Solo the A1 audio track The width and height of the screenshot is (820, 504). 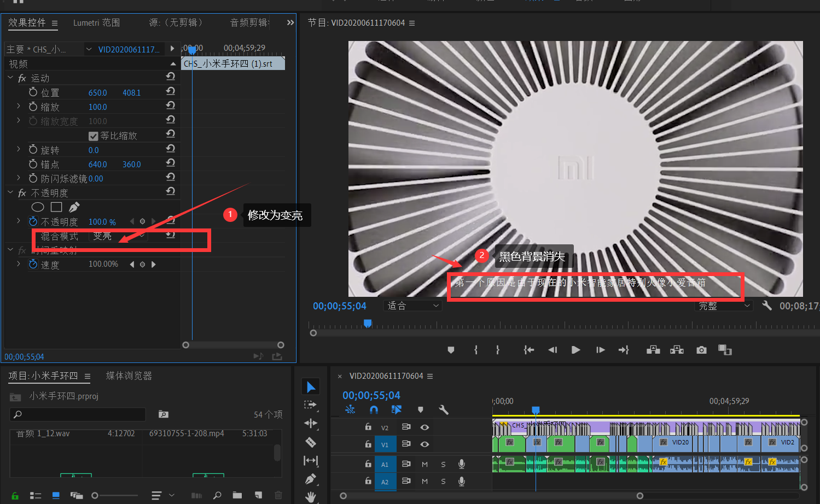(x=443, y=464)
